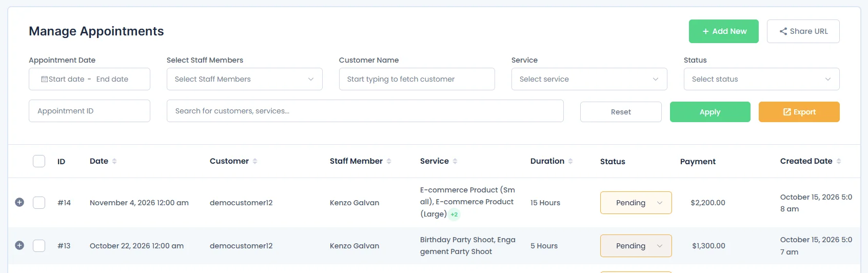The image size is (868, 273).
Task: Sort by Created Date column arrows
Action: pos(839,161)
